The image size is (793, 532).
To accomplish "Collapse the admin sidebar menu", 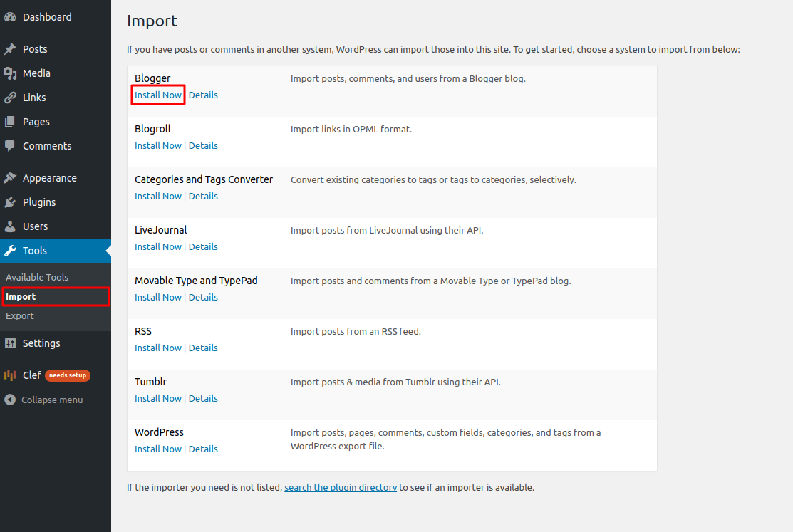I will tap(11, 400).
